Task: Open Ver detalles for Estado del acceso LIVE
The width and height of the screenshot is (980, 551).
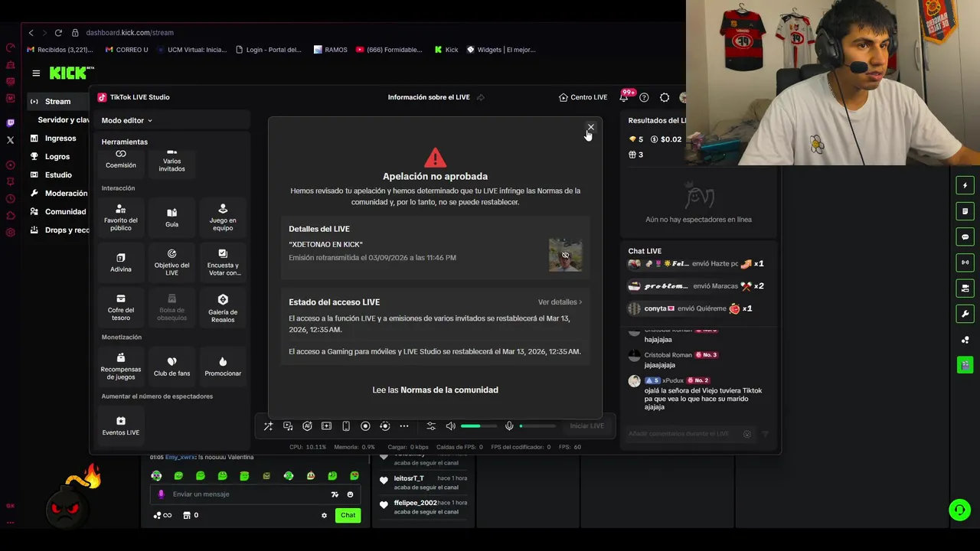Action: coord(560,302)
